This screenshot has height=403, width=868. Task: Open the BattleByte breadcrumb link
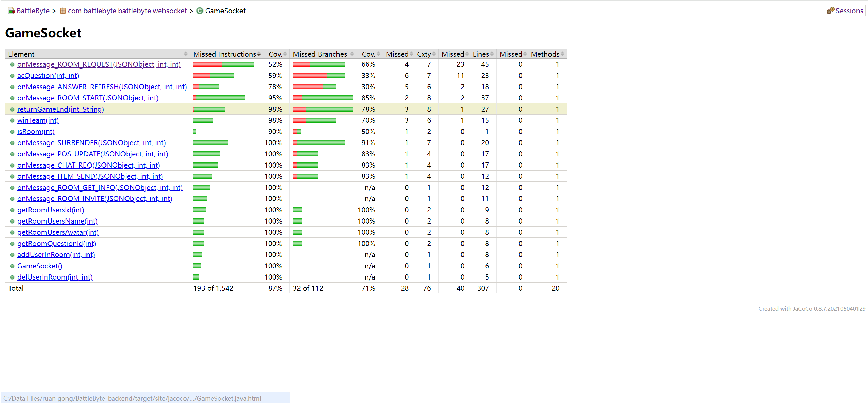[x=33, y=11]
